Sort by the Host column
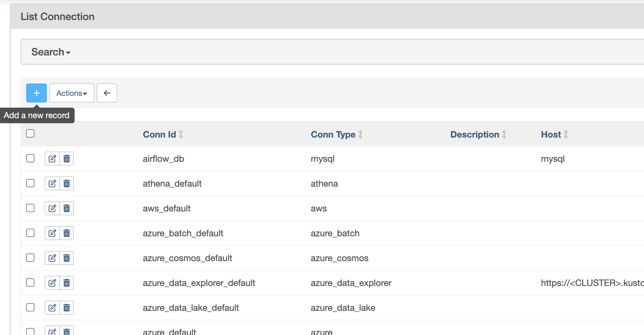Viewport: 644px width, 335px height. 551,134
